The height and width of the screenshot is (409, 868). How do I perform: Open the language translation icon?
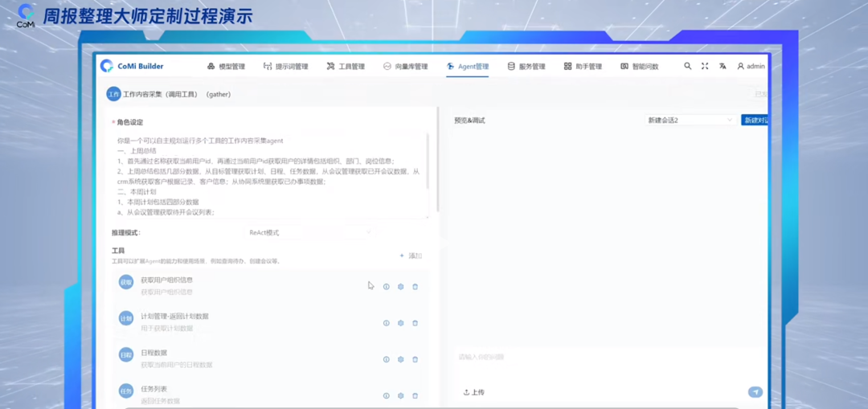pos(723,67)
